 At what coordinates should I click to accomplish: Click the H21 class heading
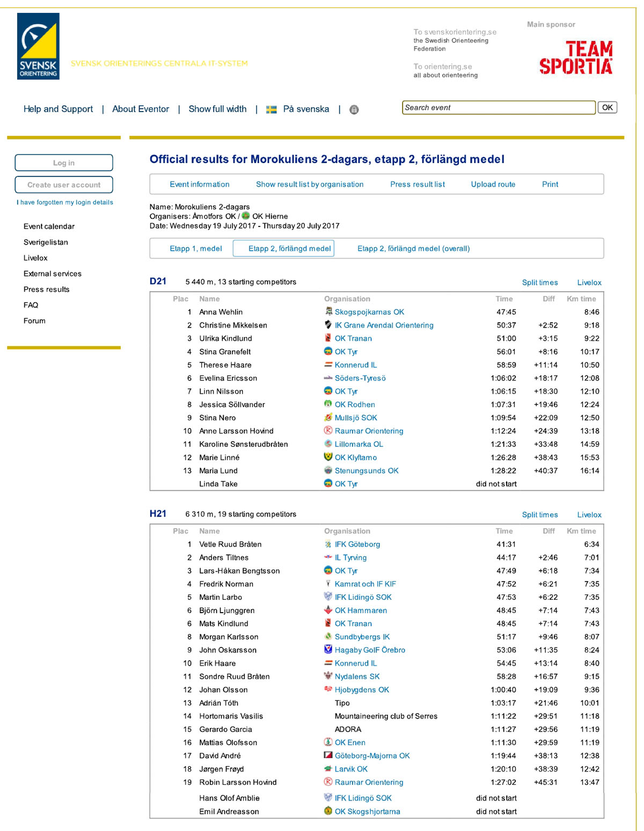(158, 513)
